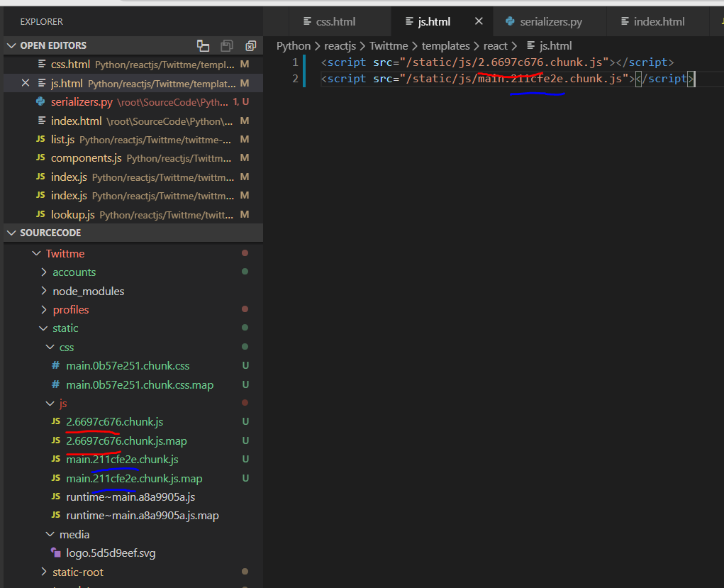The image size is (724, 588).
Task: Open 2.6697c676.chunk.js in the file tree
Action: 114,422
